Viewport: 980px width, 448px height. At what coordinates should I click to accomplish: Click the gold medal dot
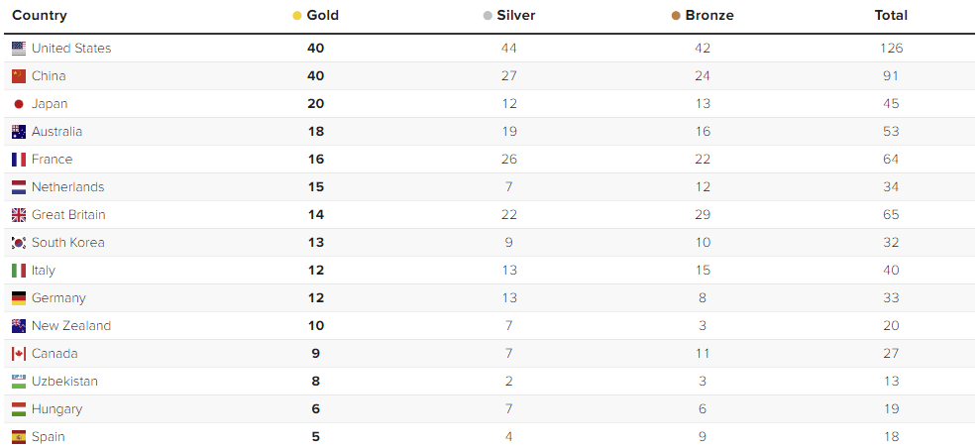tap(297, 16)
